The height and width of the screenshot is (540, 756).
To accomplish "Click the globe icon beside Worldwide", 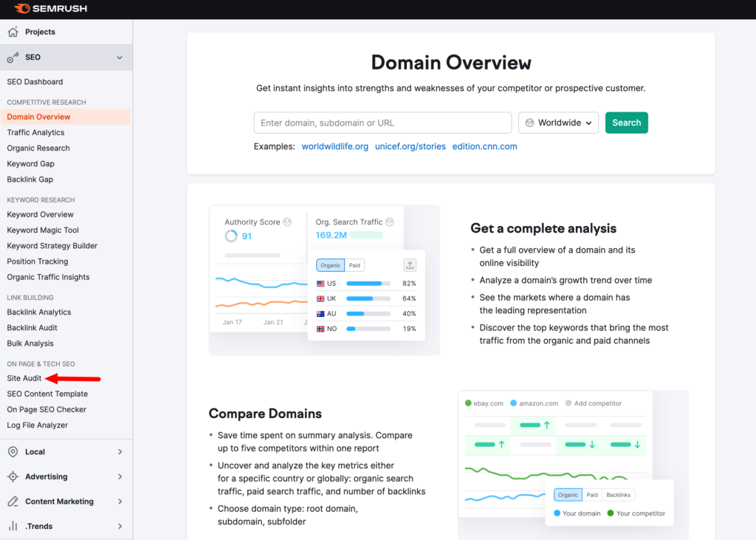I will [x=529, y=123].
